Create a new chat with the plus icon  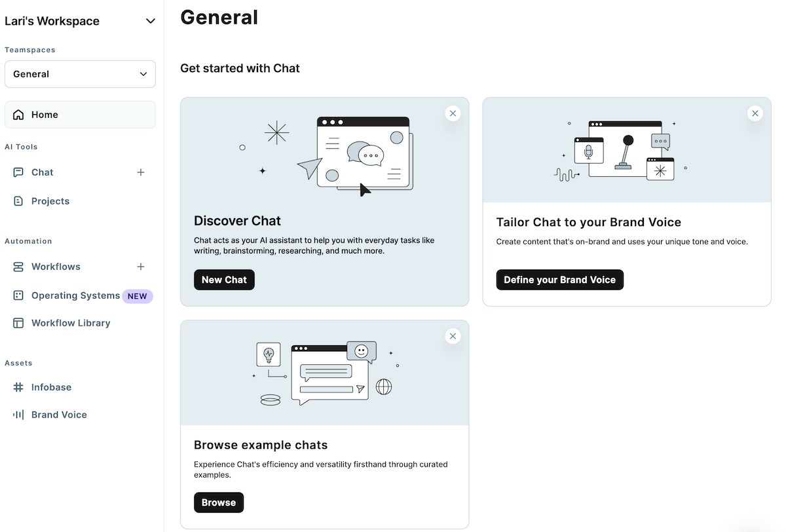coord(141,172)
